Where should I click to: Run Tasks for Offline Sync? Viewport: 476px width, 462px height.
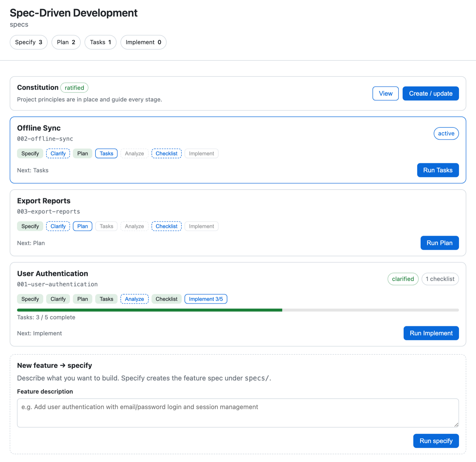coord(438,170)
